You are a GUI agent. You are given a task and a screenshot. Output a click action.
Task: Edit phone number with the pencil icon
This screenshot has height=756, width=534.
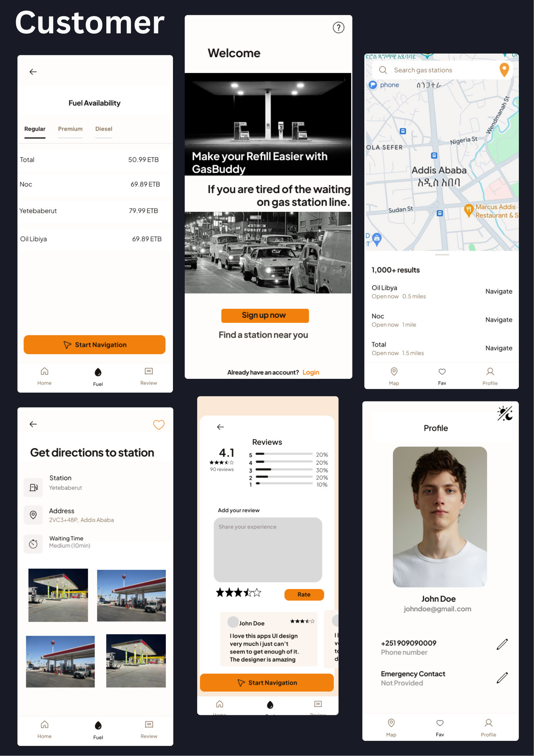[502, 644]
